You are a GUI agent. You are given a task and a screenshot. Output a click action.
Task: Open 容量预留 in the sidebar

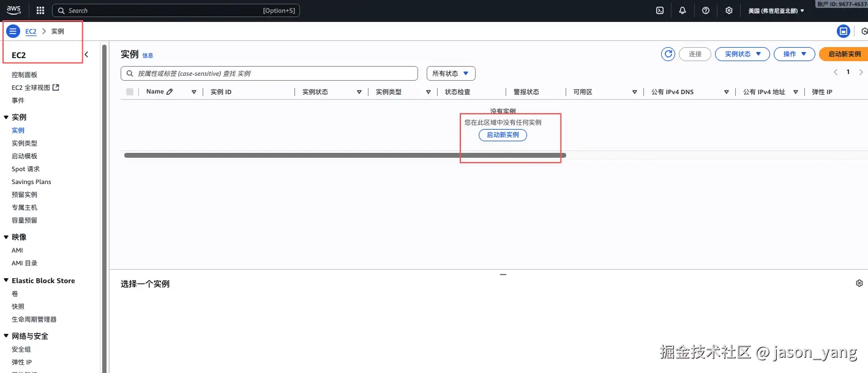click(x=24, y=220)
